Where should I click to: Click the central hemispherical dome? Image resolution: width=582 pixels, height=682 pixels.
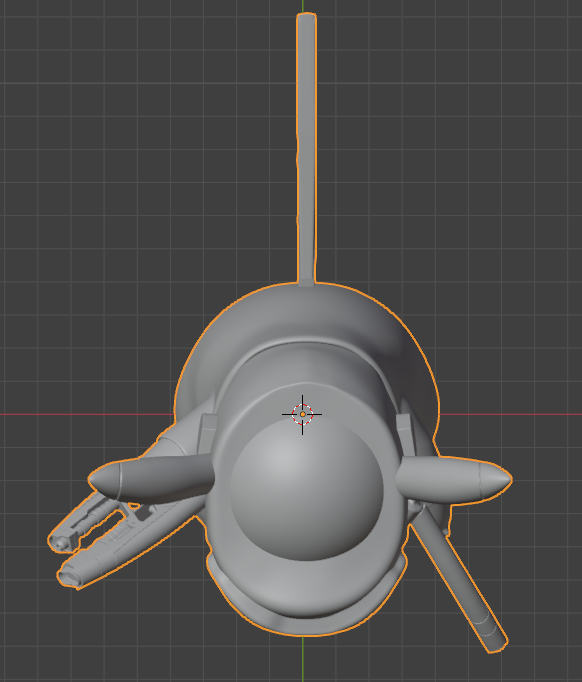307,491
